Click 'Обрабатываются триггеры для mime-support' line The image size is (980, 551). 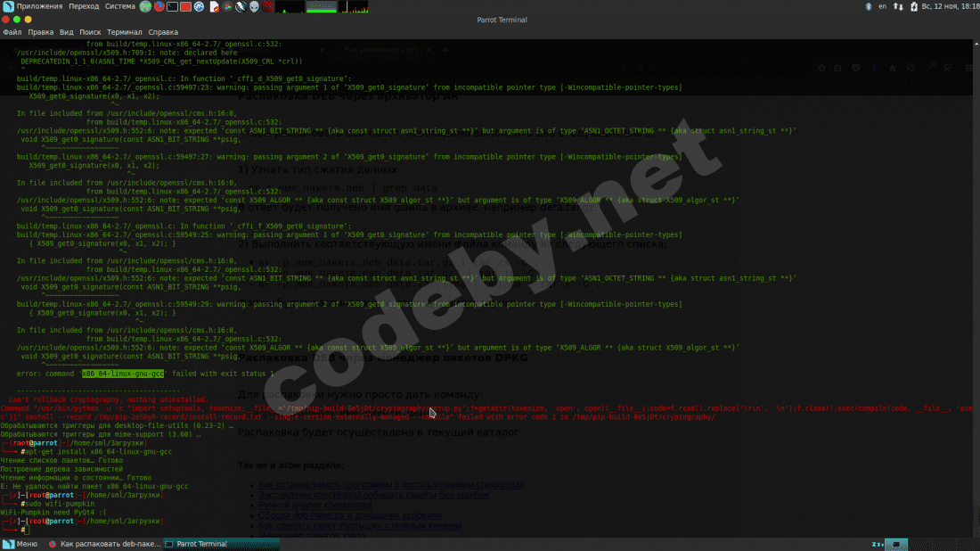[101, 434]
